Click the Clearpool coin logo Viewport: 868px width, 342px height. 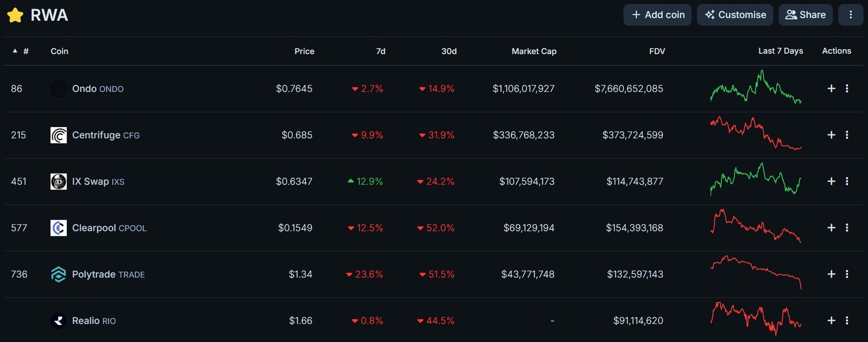point(58,228)
